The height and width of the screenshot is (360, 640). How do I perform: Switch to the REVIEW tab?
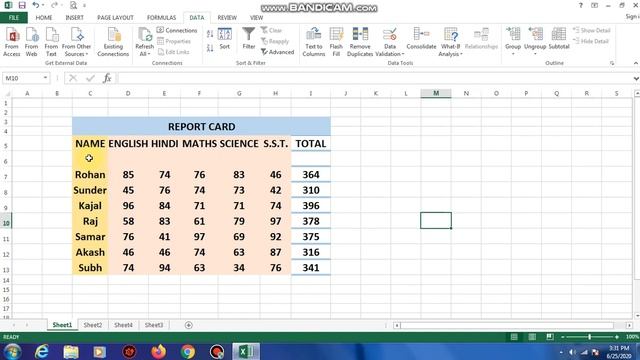pos(227,18)
